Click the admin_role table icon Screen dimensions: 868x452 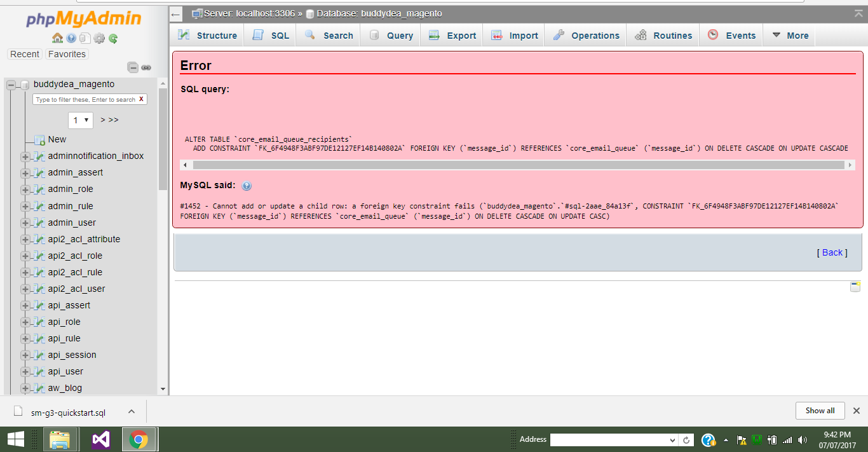coord(39,189)
